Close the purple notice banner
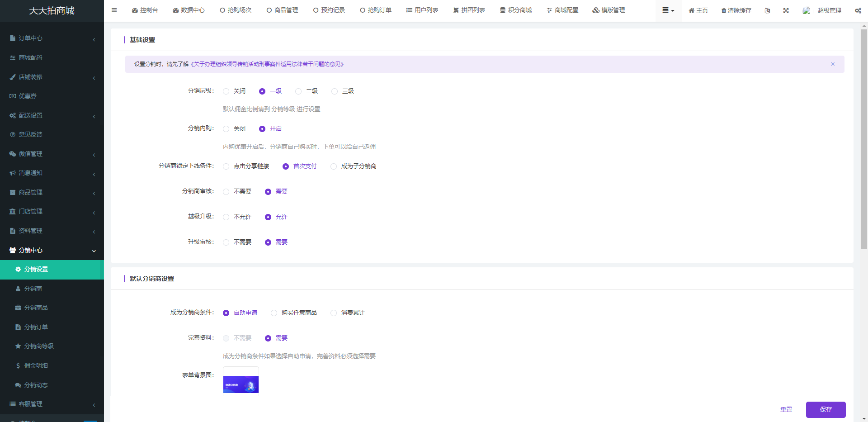The width and height of the screenshot is (868, 422). pos(832,64)
